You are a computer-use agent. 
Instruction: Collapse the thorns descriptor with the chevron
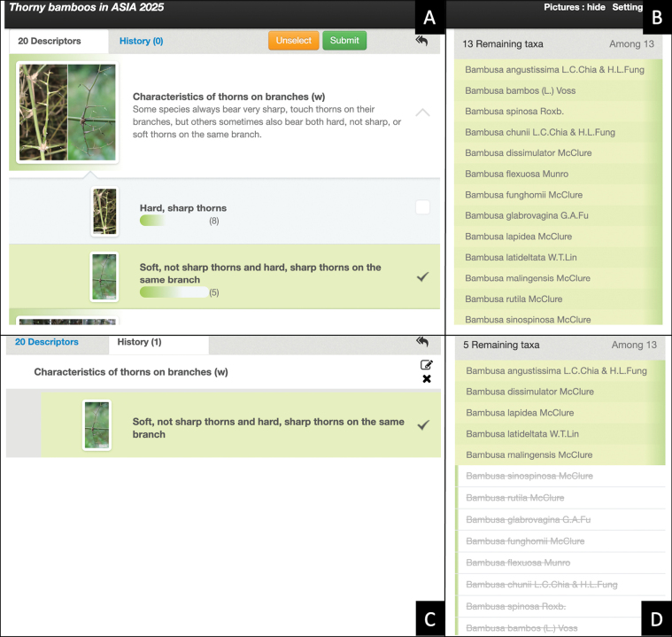click(x=422, y=113)
